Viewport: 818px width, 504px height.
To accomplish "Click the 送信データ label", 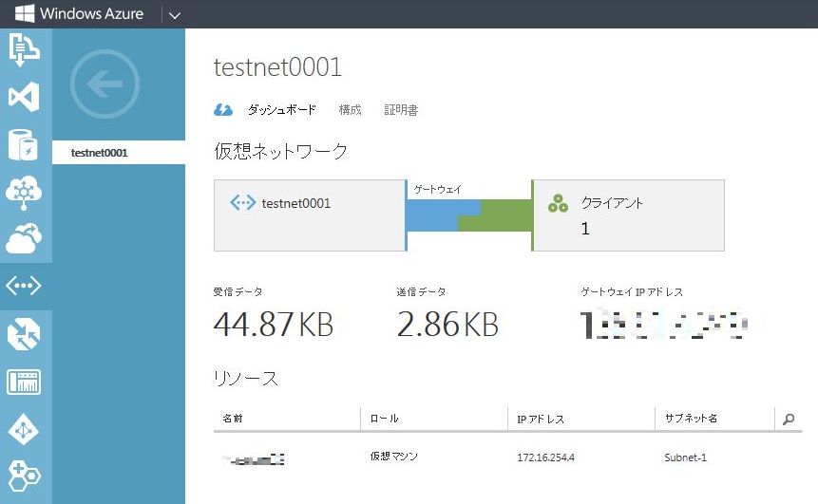I will click(421, 292).
